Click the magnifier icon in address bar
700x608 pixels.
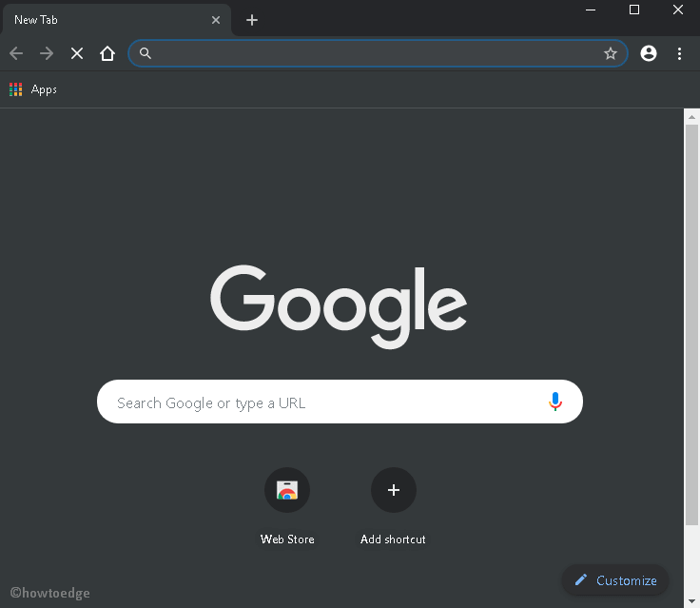[x=146, y=53]
